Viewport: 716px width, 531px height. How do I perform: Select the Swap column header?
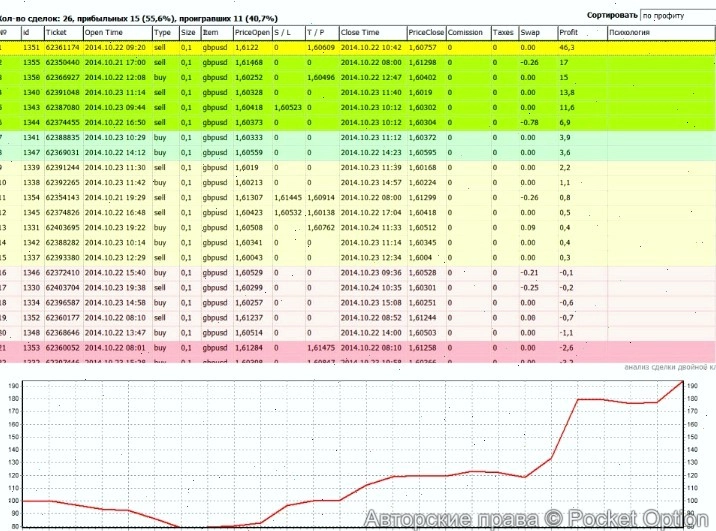click(x=530, y=32)
